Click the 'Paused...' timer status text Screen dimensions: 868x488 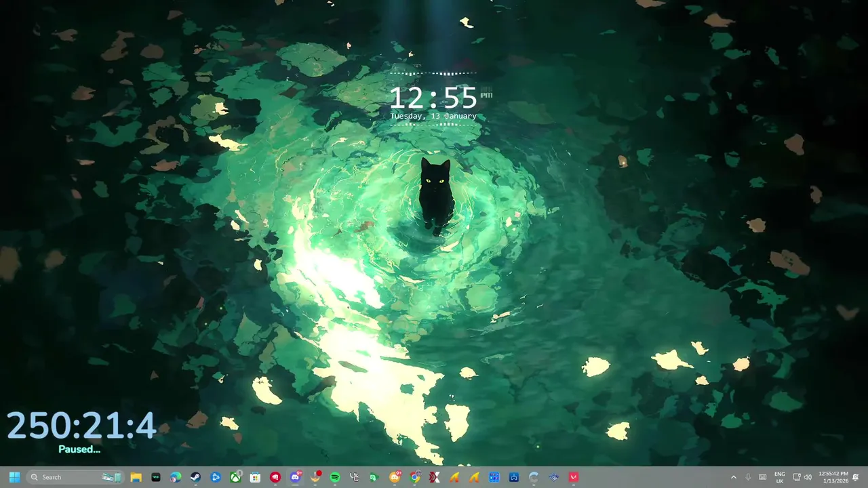pos(79,449)
